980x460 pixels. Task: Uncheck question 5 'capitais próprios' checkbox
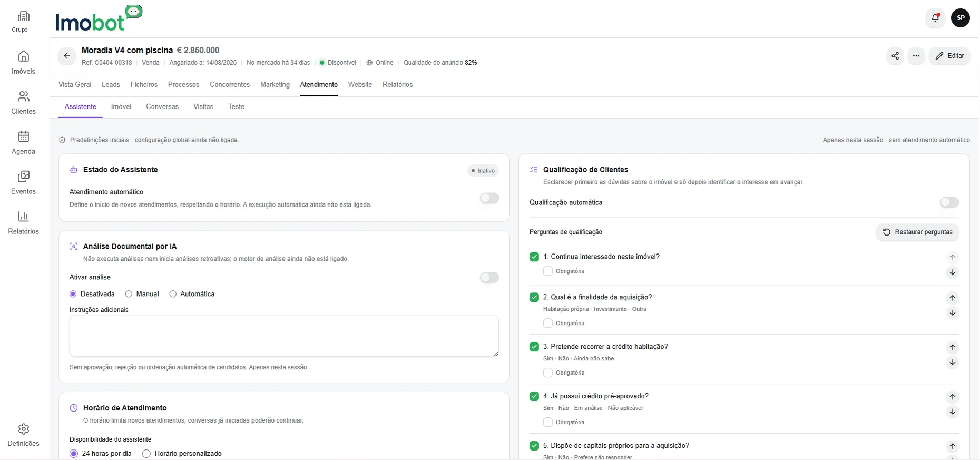pyautogui.click(x=534, y=446)
